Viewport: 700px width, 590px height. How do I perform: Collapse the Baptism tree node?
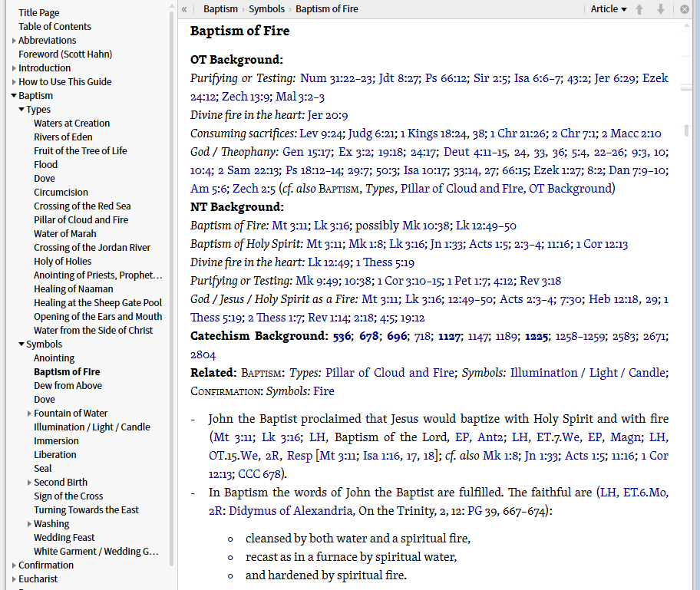(14, 95)
